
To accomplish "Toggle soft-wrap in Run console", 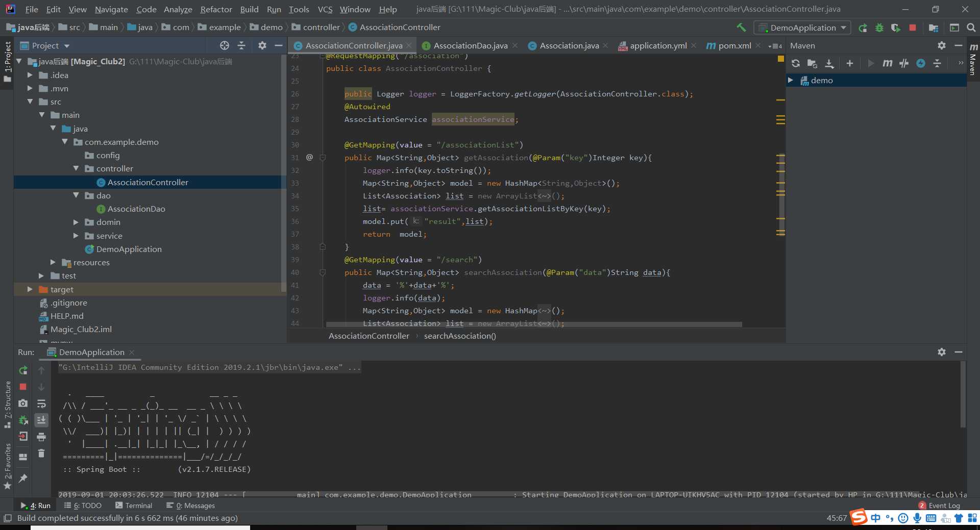I will (41, 403).
